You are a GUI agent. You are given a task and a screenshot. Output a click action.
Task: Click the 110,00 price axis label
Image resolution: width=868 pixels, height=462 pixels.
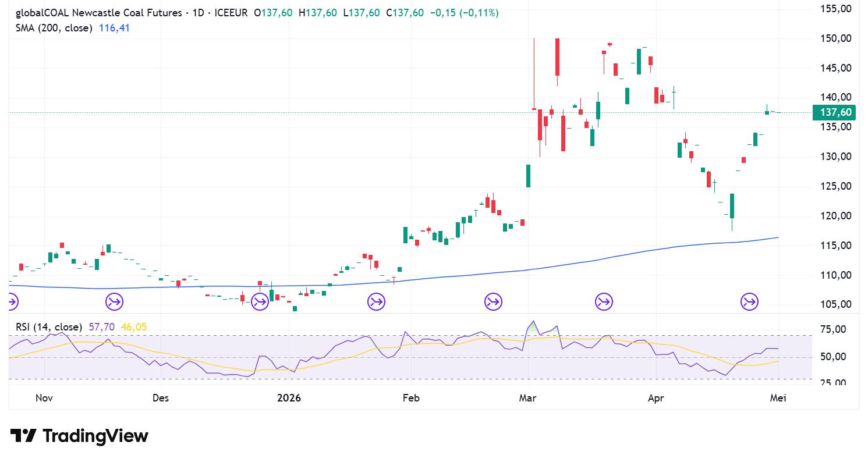(x=836, y=275)
